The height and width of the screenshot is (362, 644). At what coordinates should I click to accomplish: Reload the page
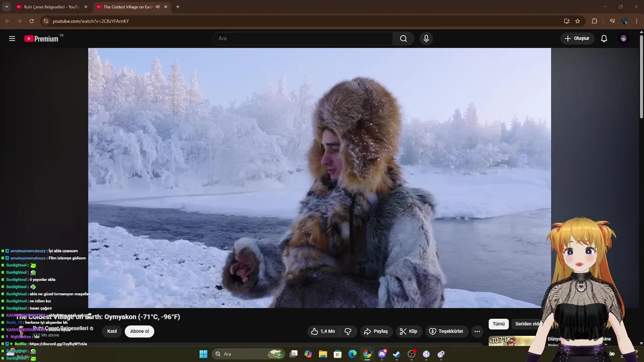[31, 21]
